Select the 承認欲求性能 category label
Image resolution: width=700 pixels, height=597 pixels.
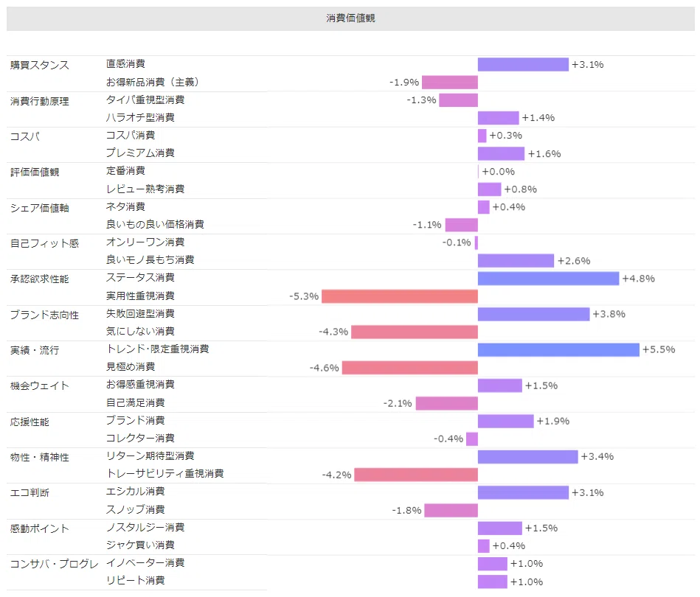pyautogui.click(x=40, y=279)
